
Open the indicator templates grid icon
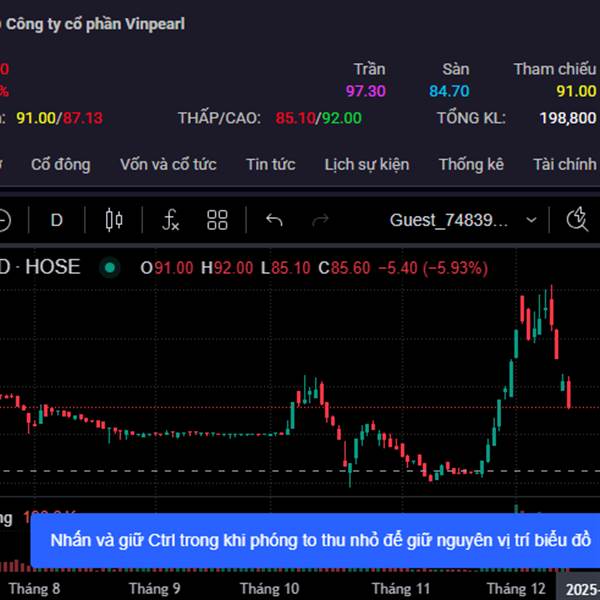click(217, 220)
